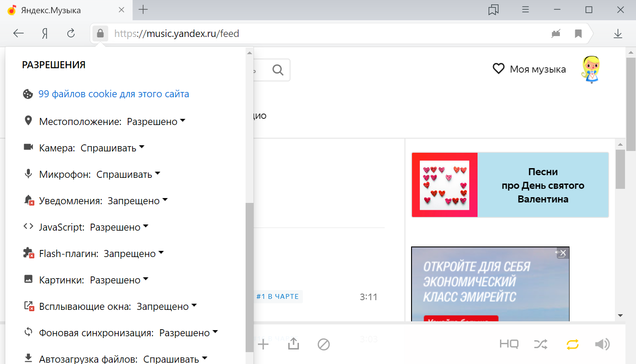Click the background sync arrows icon
The width and height of the screenshot is (636, 364).
[28, 332]
